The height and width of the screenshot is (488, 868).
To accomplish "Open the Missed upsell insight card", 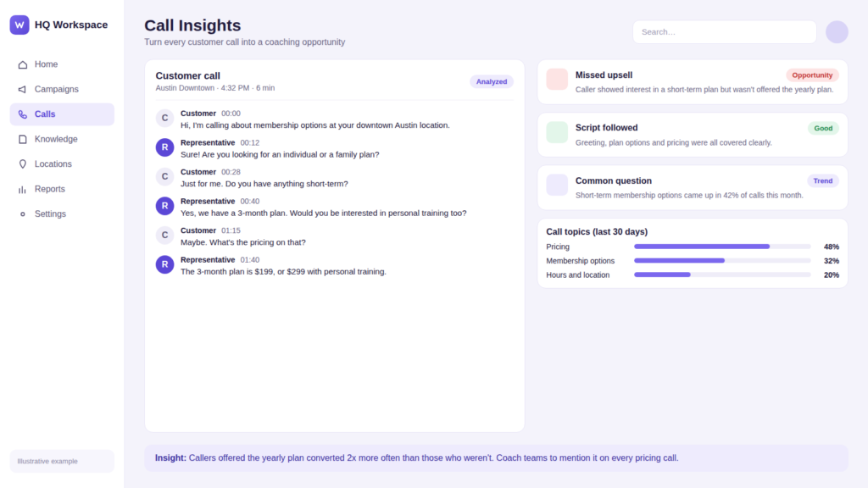I will [693, 82].
